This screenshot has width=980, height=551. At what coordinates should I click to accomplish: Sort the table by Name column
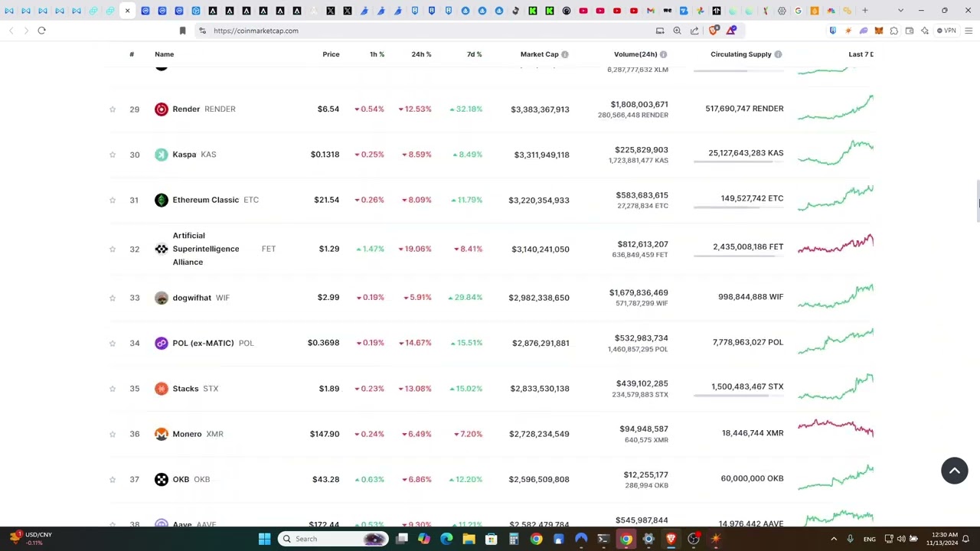[164, 54]
